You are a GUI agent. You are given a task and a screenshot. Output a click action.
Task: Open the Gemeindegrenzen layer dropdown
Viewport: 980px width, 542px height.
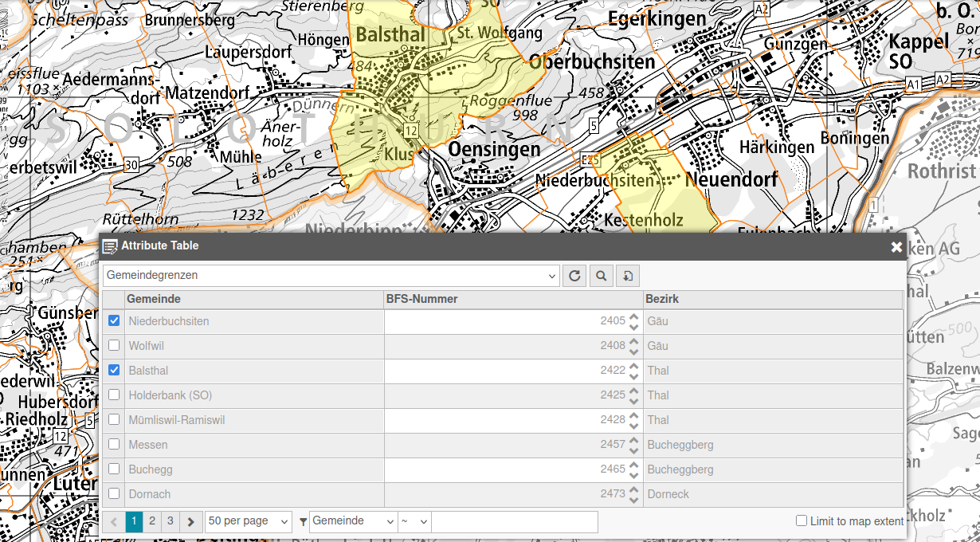(x=331, y=276)
